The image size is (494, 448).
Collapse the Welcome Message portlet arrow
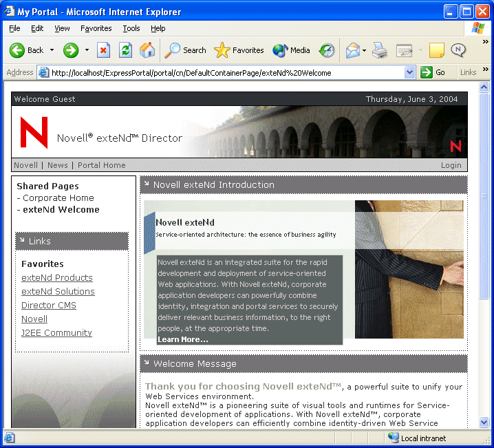pos(147,362)
